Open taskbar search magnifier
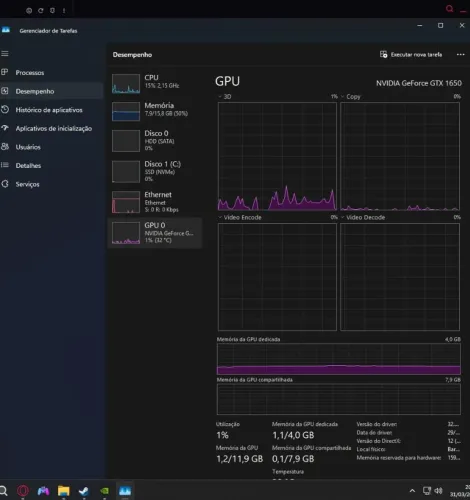The height and width of the screenshot is (500, 470). 3,491
